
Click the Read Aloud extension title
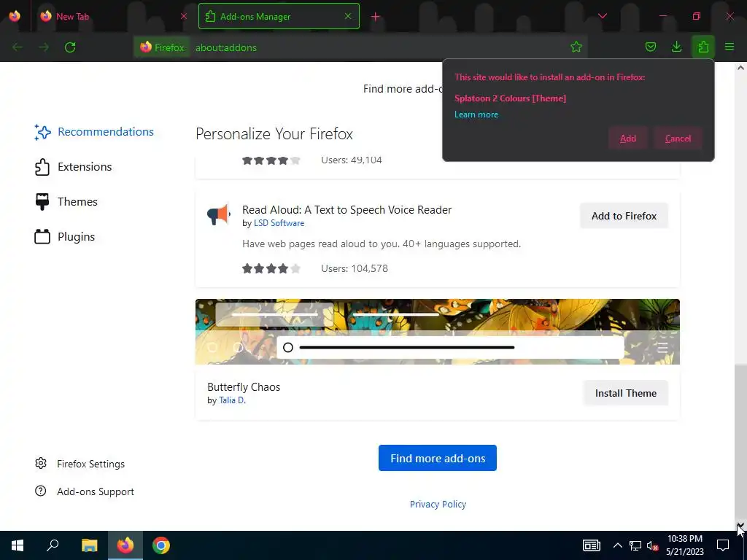coord(347,209)
